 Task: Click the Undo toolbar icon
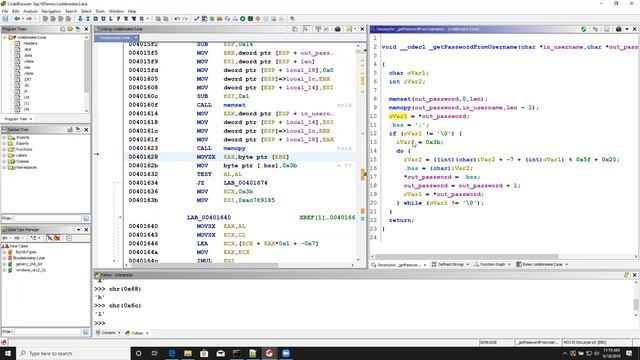177,19
